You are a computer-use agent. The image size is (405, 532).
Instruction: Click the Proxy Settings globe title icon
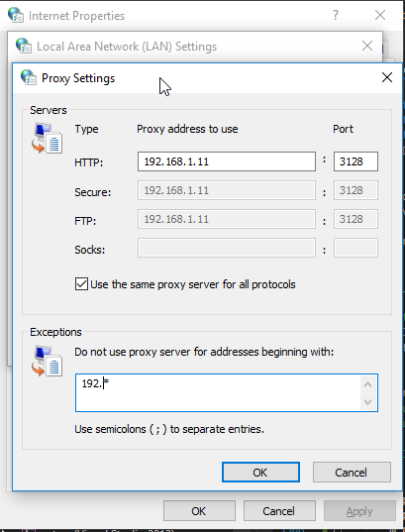click(29, 77)
